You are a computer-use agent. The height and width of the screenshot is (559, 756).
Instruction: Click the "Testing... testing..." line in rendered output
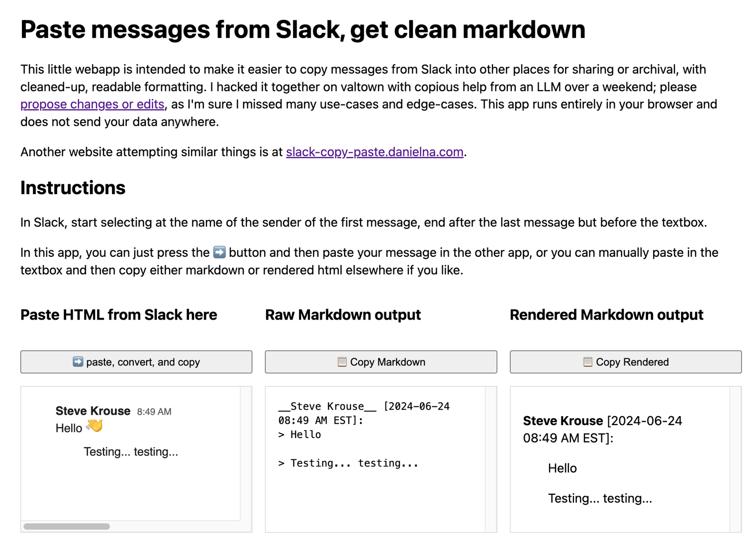click(600, 498)
